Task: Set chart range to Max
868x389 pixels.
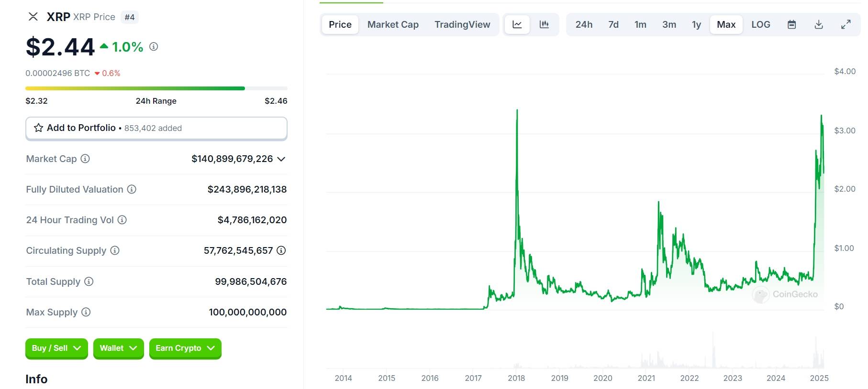Action: pyautogui.click(x=726, y=24)
